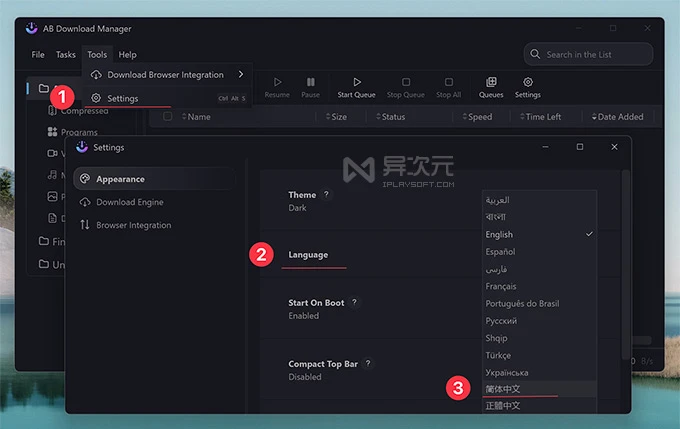Click the Resume toolbar icon
This screenshot has width=680, height=429.
[277, 82]
